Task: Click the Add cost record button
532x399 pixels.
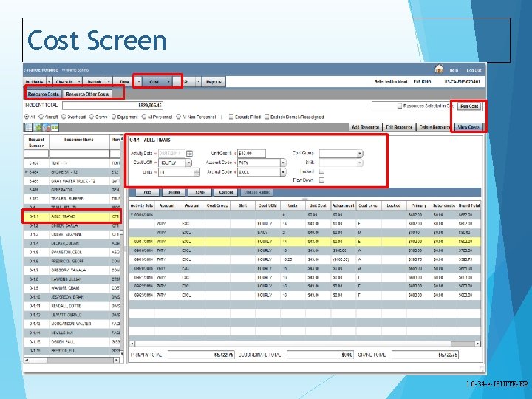Action: tap(147, 192)
